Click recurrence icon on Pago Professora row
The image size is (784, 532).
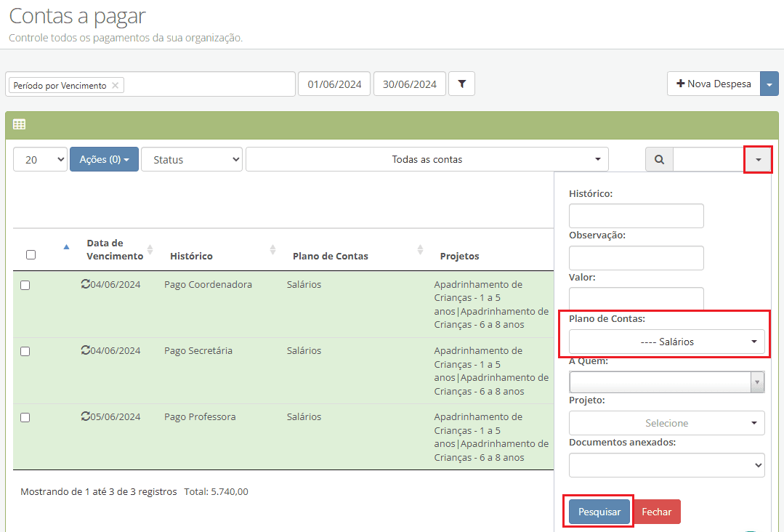pyautogui.click(x=86, y=416)
